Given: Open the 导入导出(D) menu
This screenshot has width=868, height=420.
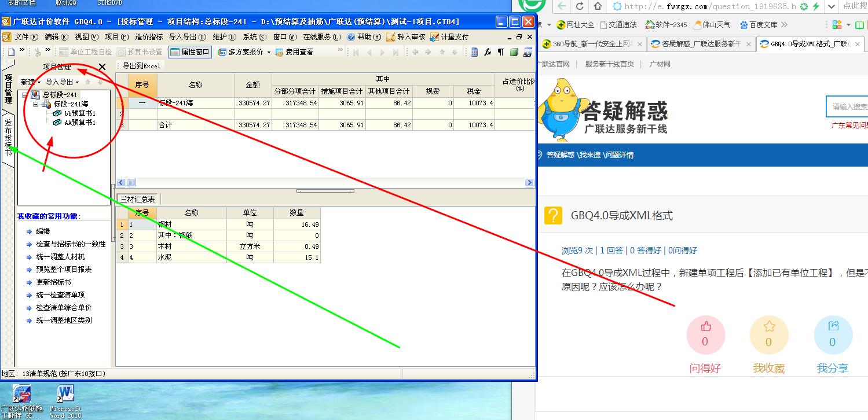Looking at the screenshot, I should (x=188, y=36).
